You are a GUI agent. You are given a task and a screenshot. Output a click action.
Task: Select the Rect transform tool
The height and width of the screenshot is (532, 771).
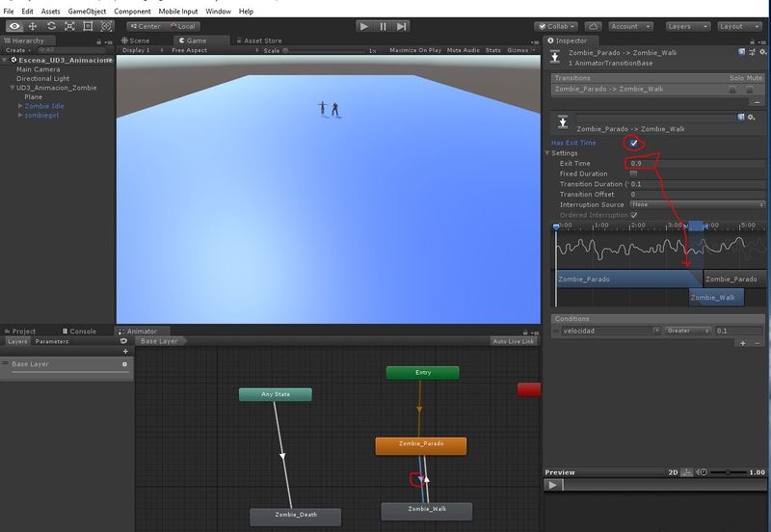[x=88, y=27]
